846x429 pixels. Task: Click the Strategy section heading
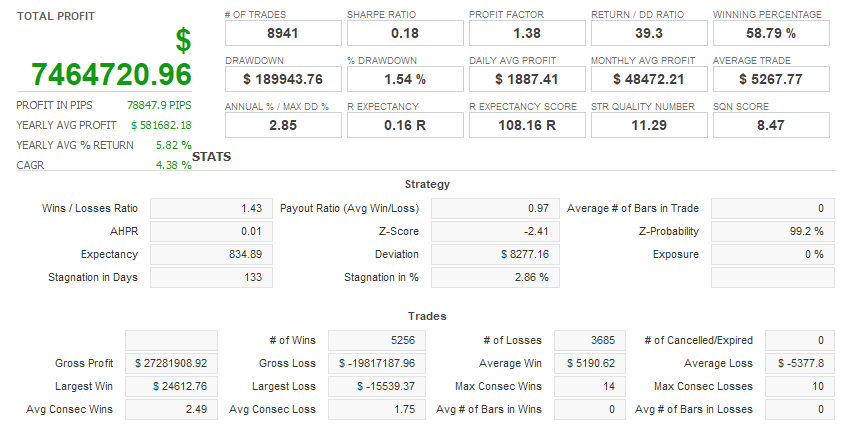point(427,184)
